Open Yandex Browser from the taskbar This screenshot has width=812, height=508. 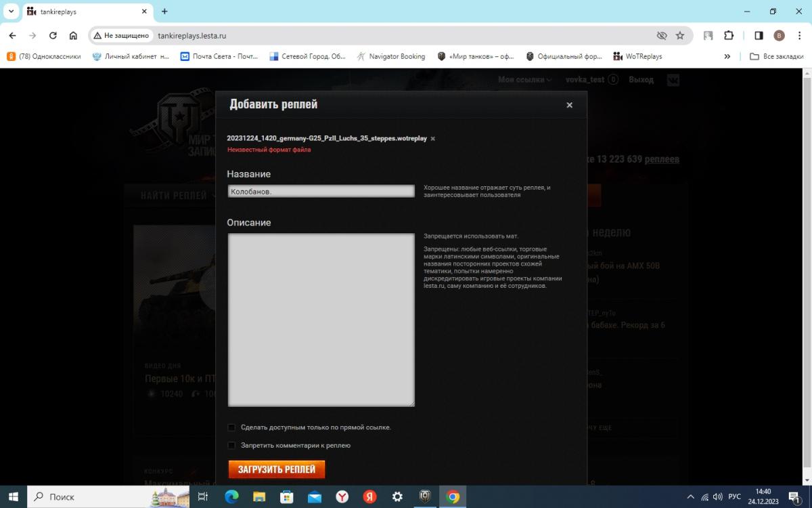(342, 496)
